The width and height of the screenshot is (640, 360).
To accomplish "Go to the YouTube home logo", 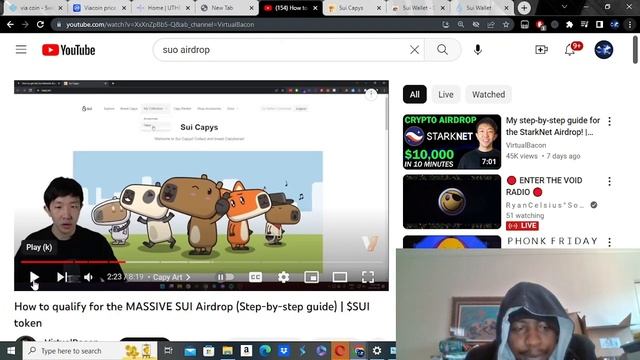I will (x=69, y=50).
